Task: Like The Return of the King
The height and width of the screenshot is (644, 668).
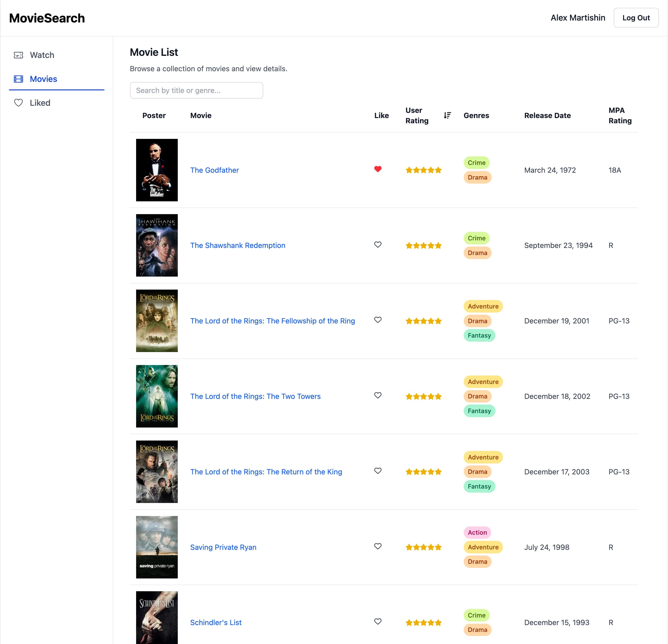Action: pos(378,471)
